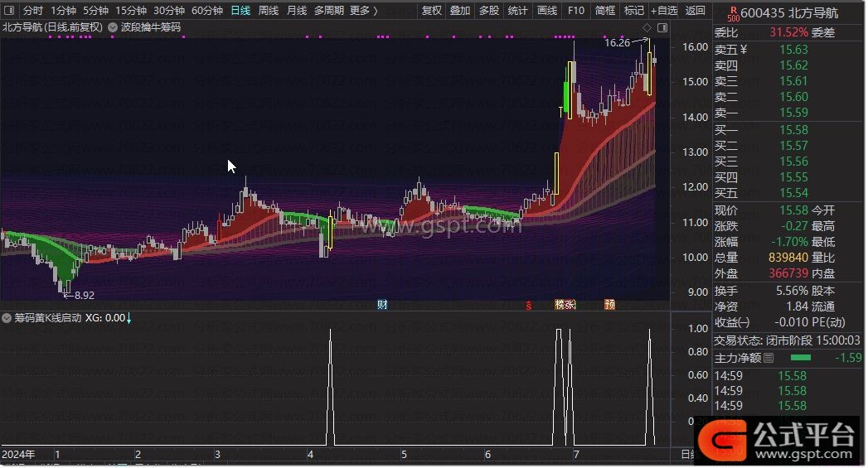Switch to 分时 intraday view
The image size is (868, 468).
pyautogui.click(x=32, y=11)
